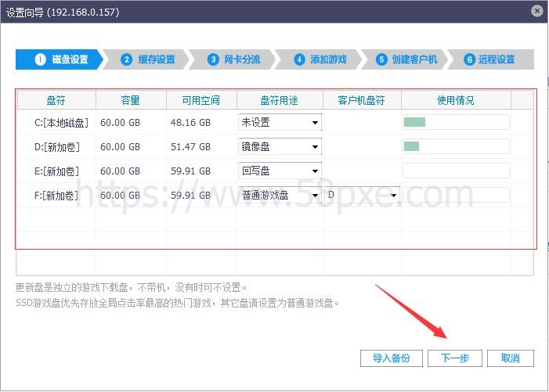
Task: Select the D:[新加卷] row
Action: coord(275,146)
